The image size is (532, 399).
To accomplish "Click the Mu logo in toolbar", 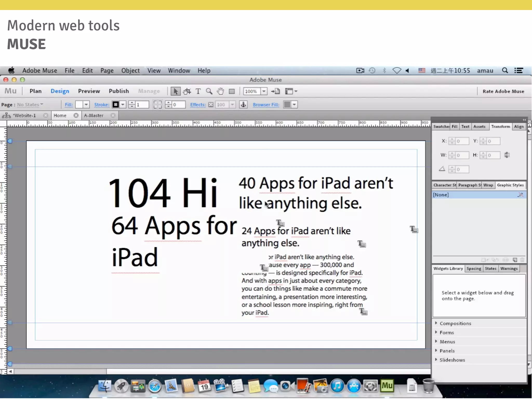I will tap(11, 91).
